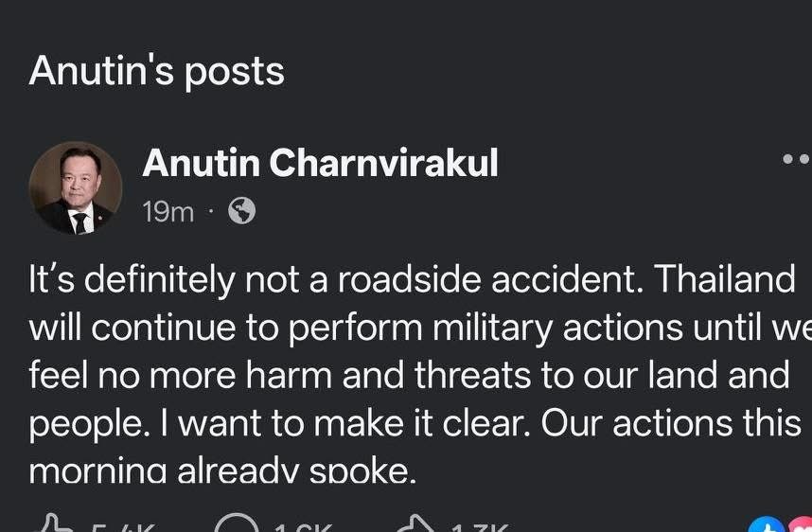Click the blue Like reaction emoji

click(765, 526)
